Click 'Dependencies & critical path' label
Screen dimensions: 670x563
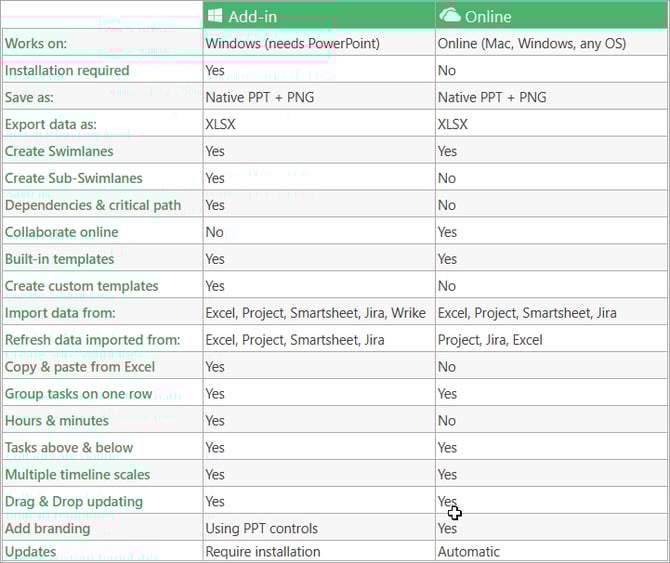(x=93, y=205)
